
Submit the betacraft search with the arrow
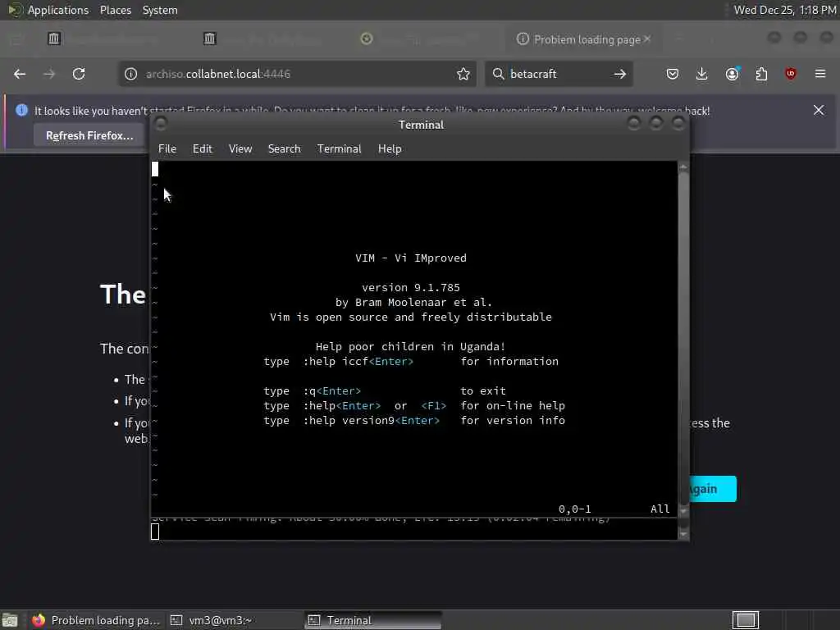(620, 74)
